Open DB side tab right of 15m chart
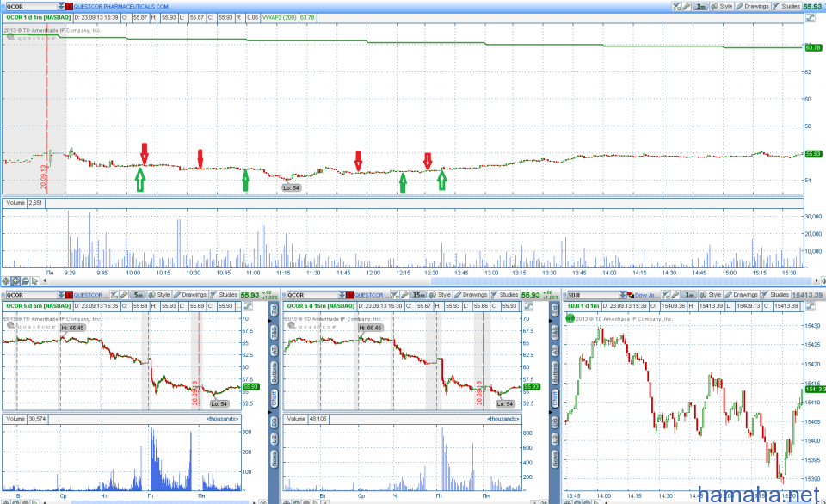The height and width of the screenshot is (504, 826). pyautogui.click(x=555, y=422)
